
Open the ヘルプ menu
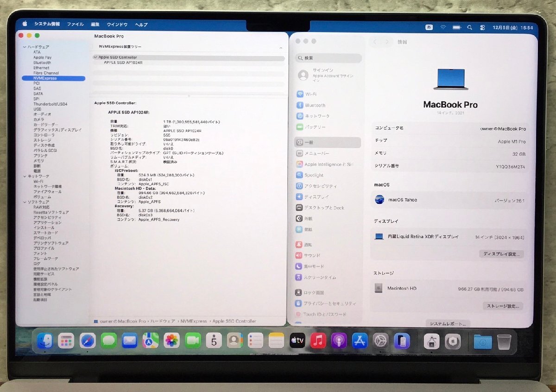point(141,24)
